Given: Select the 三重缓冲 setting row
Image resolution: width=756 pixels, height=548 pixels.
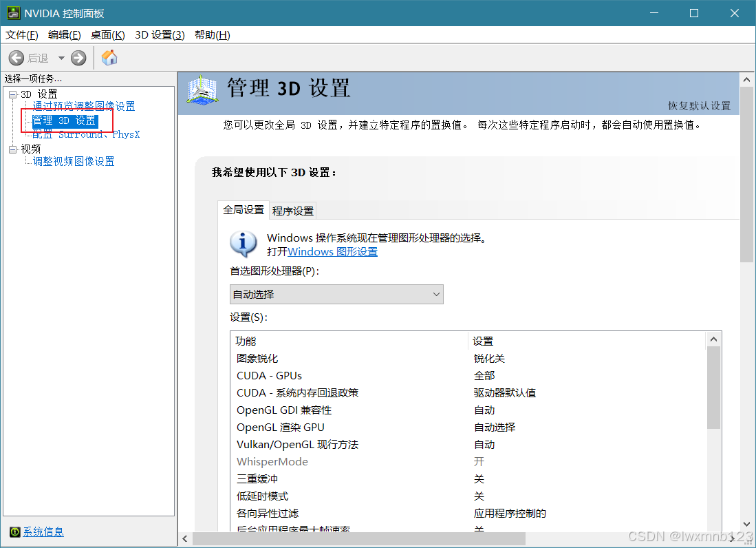Looking at the screenshot, I should pyautogui.click(x=468, y=479).
